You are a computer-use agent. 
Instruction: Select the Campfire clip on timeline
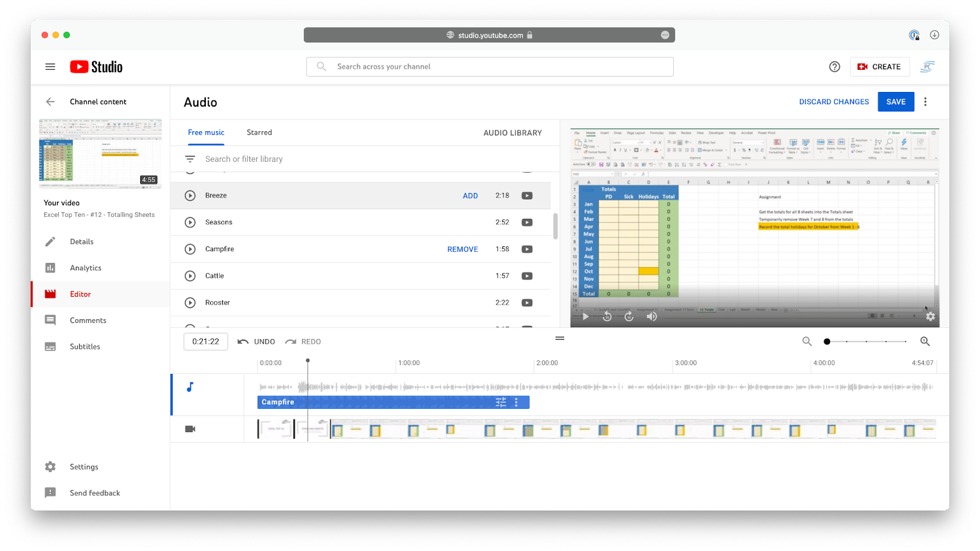click(x=393, y=402)
